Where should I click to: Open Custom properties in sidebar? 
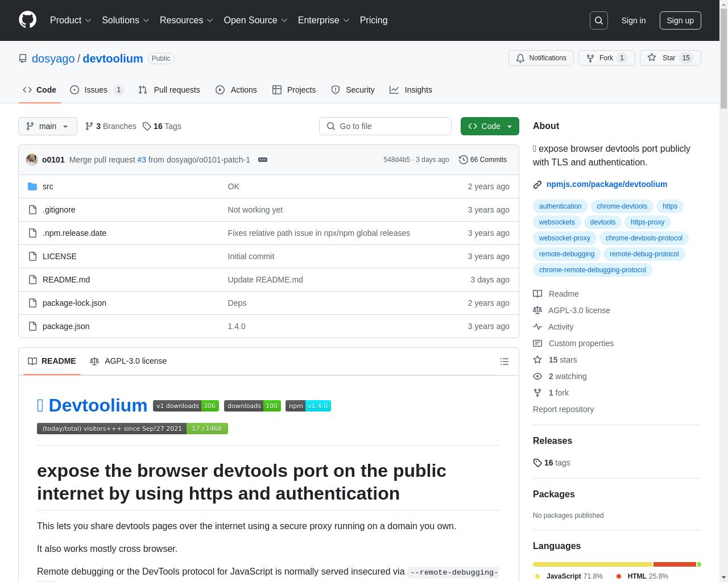tap(573, 343)
